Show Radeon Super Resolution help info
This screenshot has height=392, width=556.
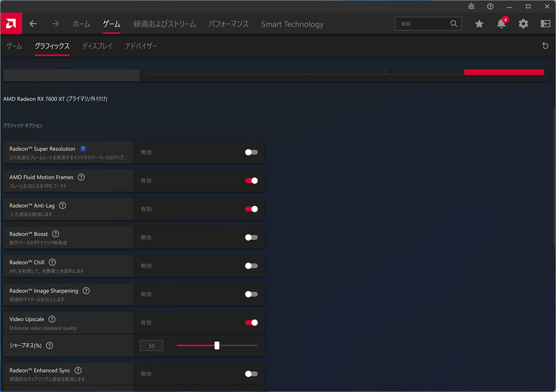pyautogui.click(x=83, y=149)
